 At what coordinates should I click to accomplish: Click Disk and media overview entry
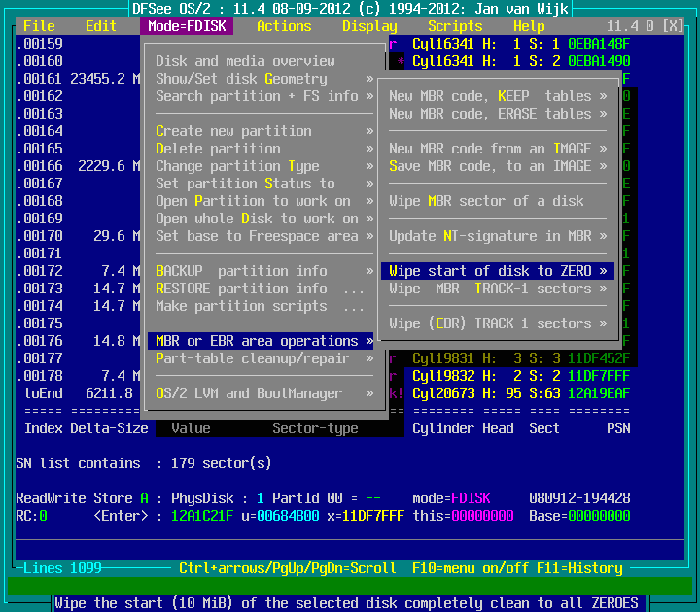(245, 61)
